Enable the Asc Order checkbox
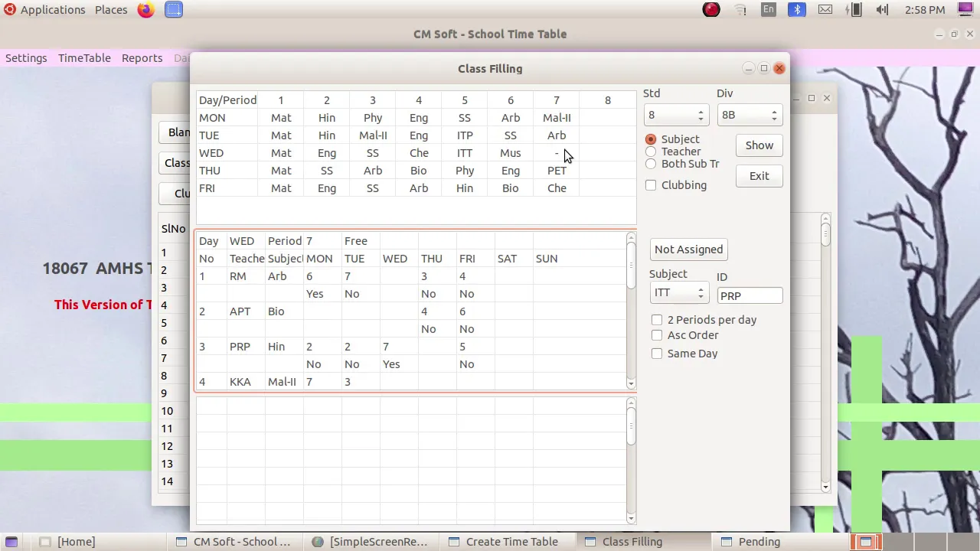 pos(657,335)
